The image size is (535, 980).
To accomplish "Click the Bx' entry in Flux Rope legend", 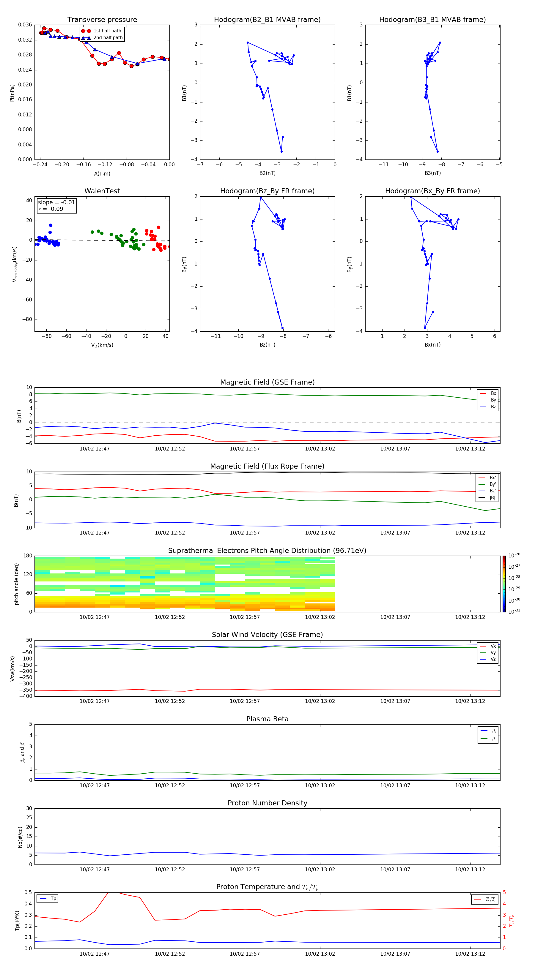I will [487, 478].
